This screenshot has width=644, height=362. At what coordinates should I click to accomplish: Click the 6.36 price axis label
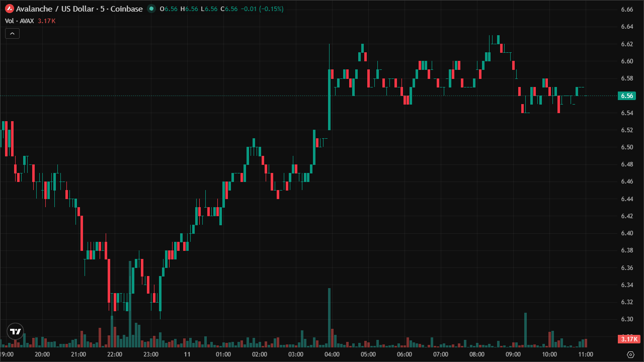click(x=627, y=268)
